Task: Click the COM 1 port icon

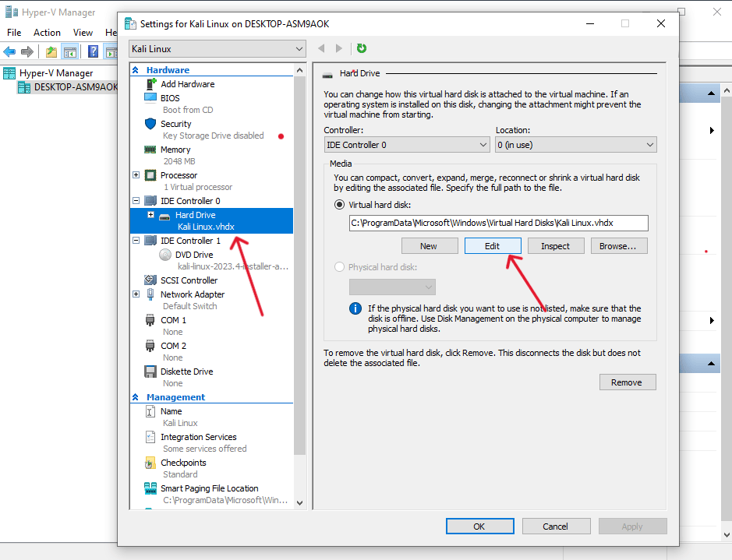Action: (150, 320)
